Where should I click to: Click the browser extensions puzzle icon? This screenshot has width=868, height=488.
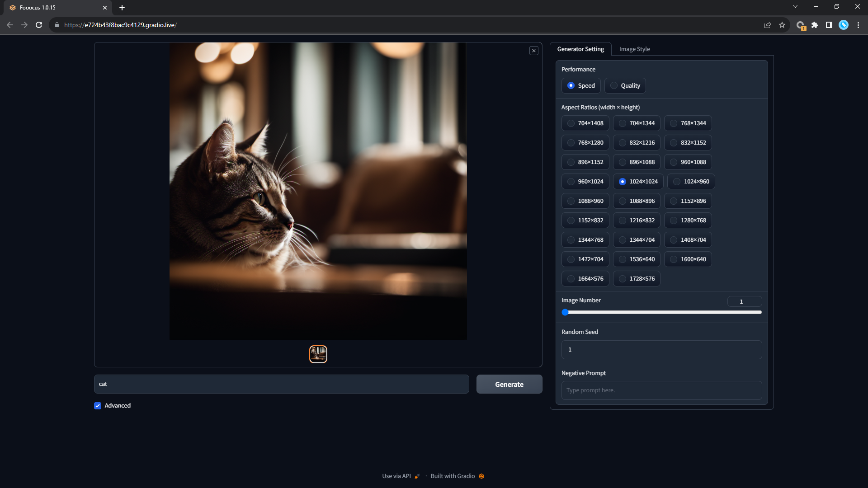pos(815,25)
